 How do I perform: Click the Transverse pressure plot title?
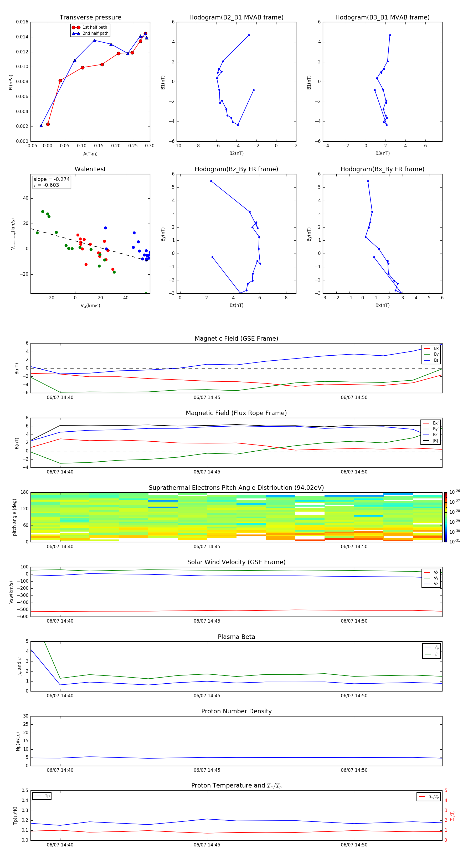click(90, 18)
